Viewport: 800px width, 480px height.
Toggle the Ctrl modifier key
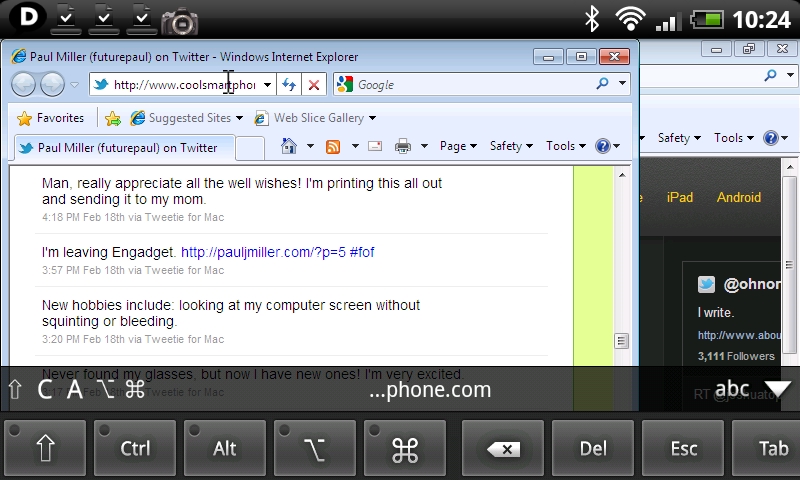pyautogui.click(x=135, y=448)
